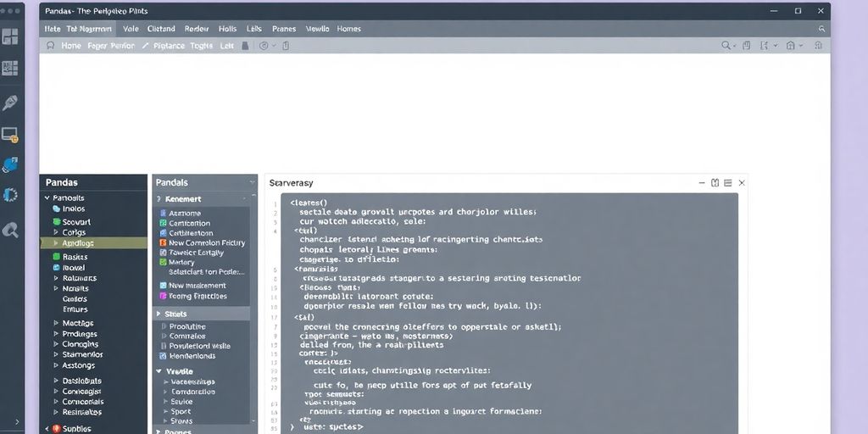This screenshot has height=434, width=868.
Task: Click the blue icon beside Hendenlonds
Action: [163, 356]
